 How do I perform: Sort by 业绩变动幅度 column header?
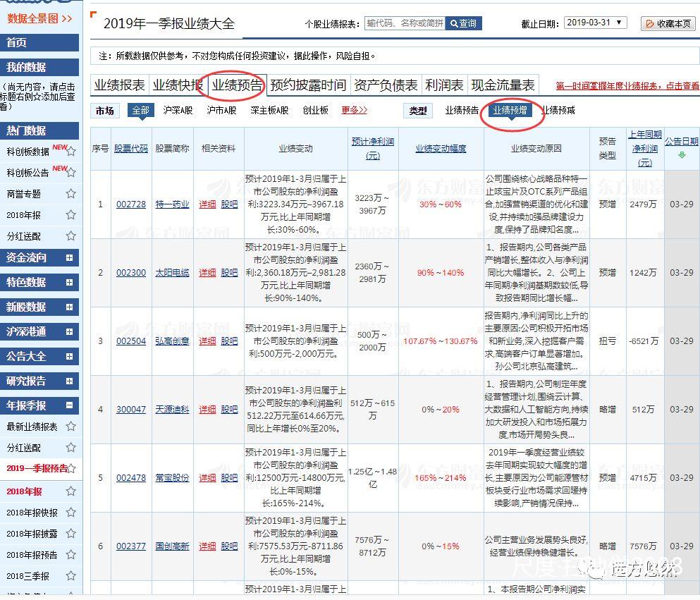click(441, 148)
